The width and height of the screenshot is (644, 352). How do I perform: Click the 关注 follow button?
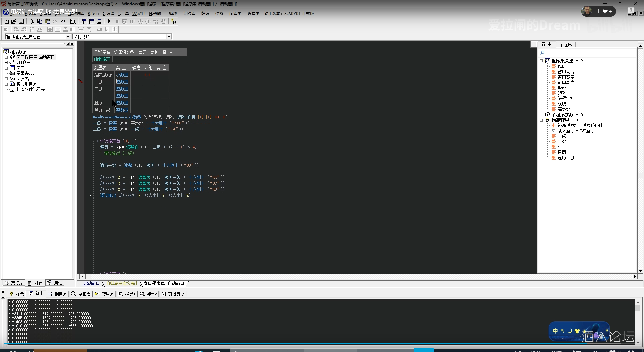604,11
